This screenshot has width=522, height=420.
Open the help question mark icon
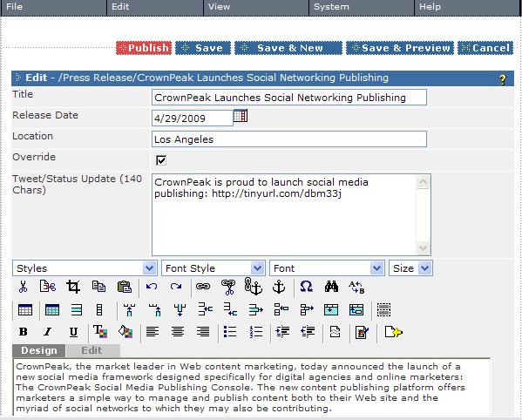(x=503, y=79)
